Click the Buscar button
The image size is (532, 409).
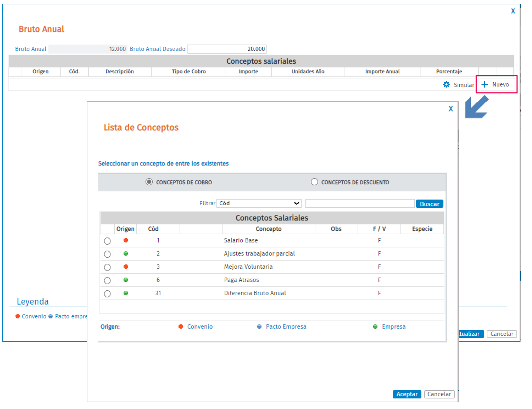(x=429, y=204)
